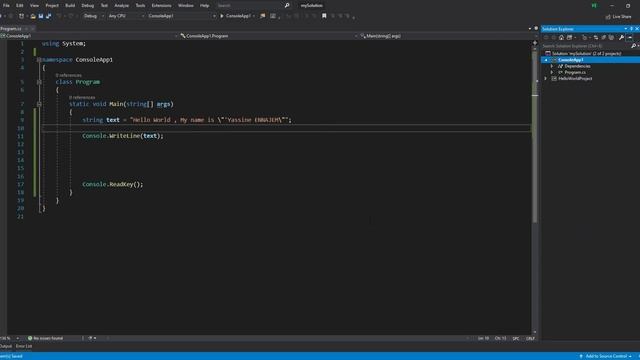
Task: Collapse the namespace ConsoleApp1 code block
Action: click(x=39, y=60)
